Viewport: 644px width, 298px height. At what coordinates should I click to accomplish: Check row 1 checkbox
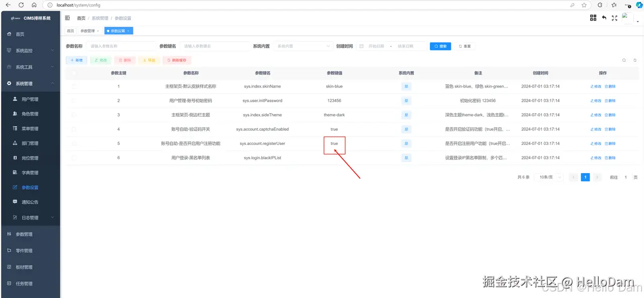(74, 86)
